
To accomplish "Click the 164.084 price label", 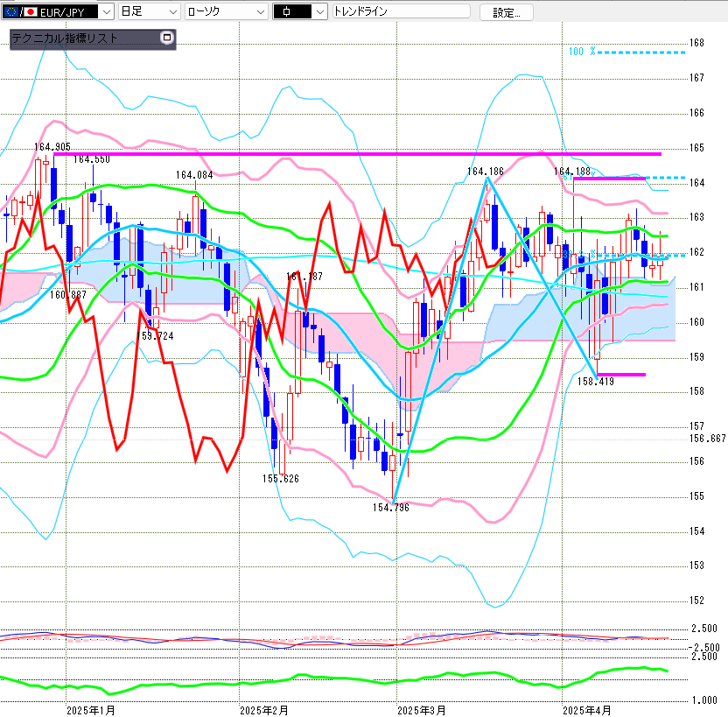I will click(194, 174).
